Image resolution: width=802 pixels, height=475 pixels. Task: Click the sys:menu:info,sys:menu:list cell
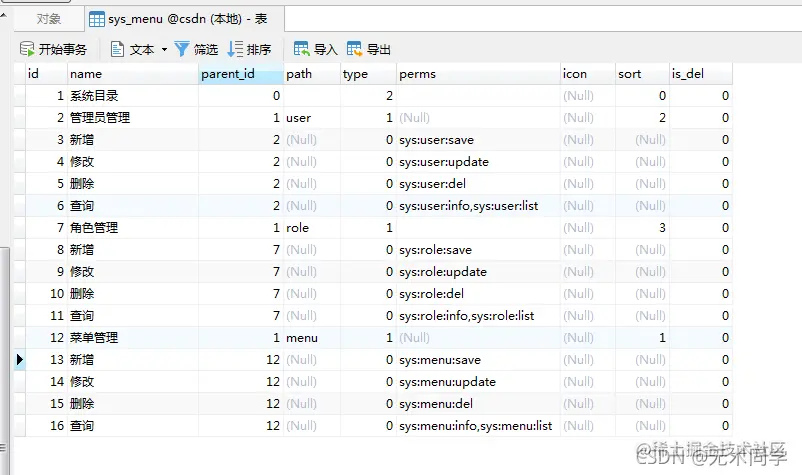point(479,425)
